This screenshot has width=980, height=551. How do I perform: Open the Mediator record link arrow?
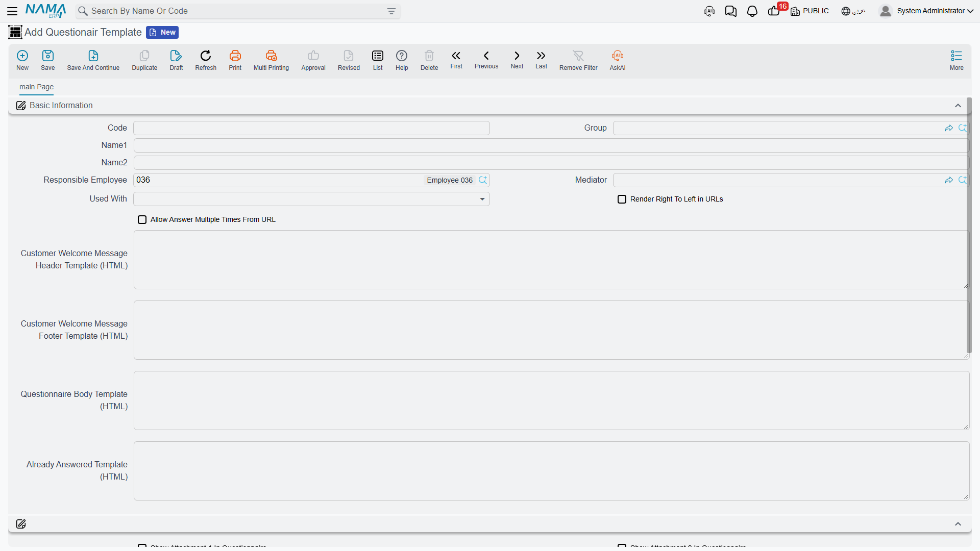pyautogui.click(x=949, y=180)
